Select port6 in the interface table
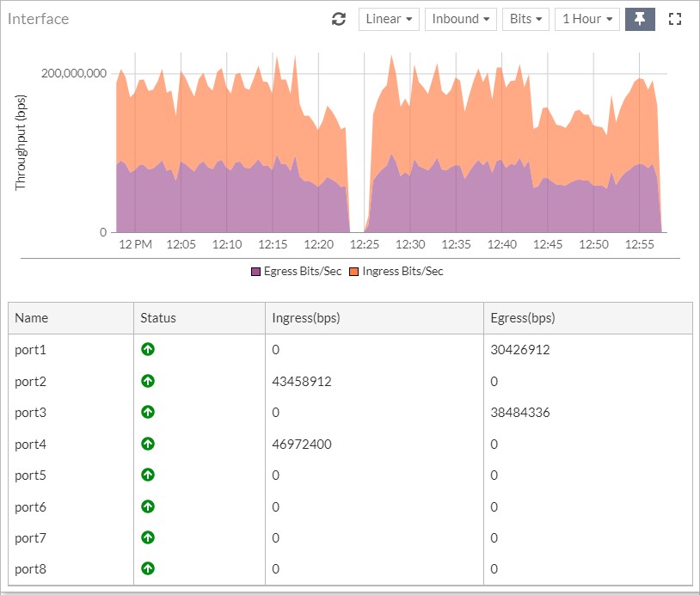This screenshot has width=700, height=595. click(x=29, y=506)
